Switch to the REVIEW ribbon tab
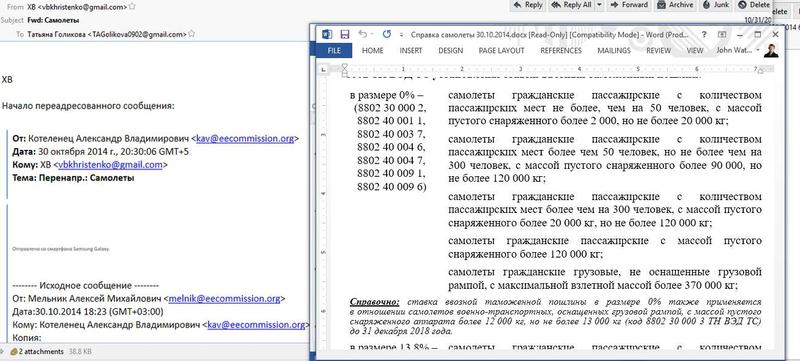Viewport: 800px width, 361px height. coord(659,50)
